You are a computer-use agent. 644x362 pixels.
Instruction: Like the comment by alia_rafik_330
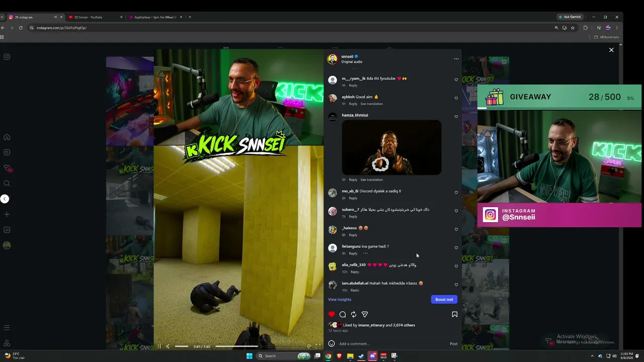click(456, 266)
